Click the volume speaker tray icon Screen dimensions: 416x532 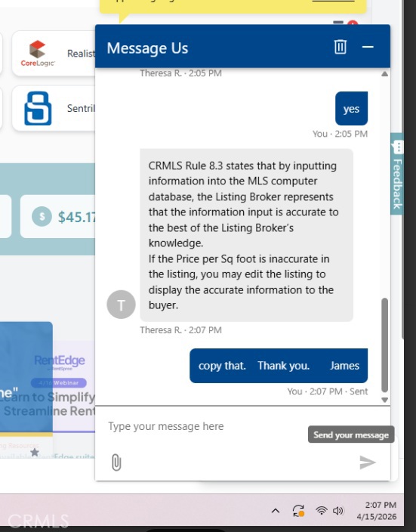point(338,510)
